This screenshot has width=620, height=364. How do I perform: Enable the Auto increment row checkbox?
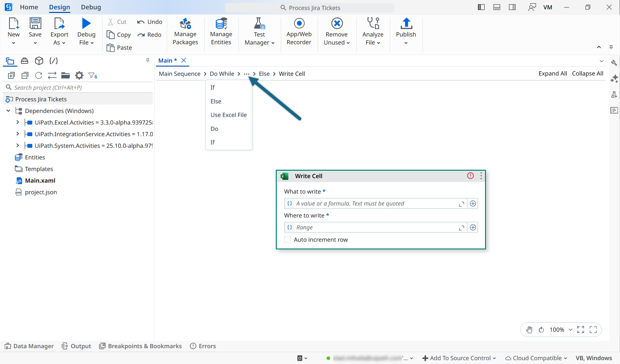coord(287,239)
